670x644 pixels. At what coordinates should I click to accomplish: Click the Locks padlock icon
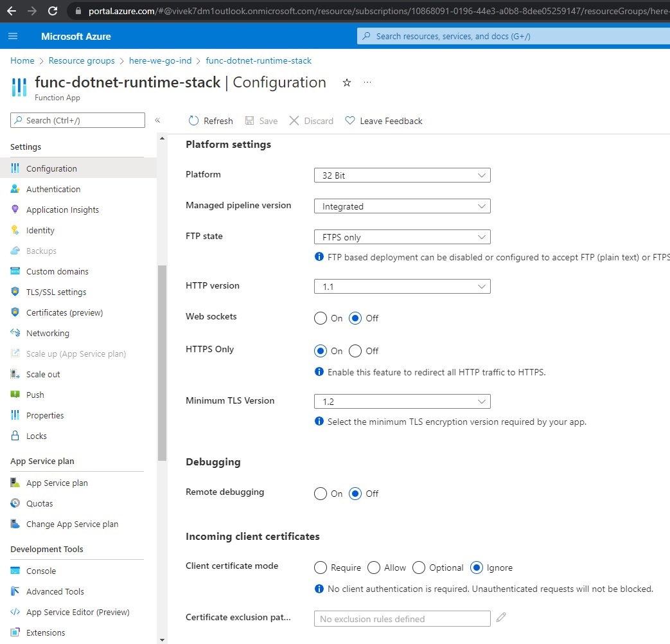[15, 435]
